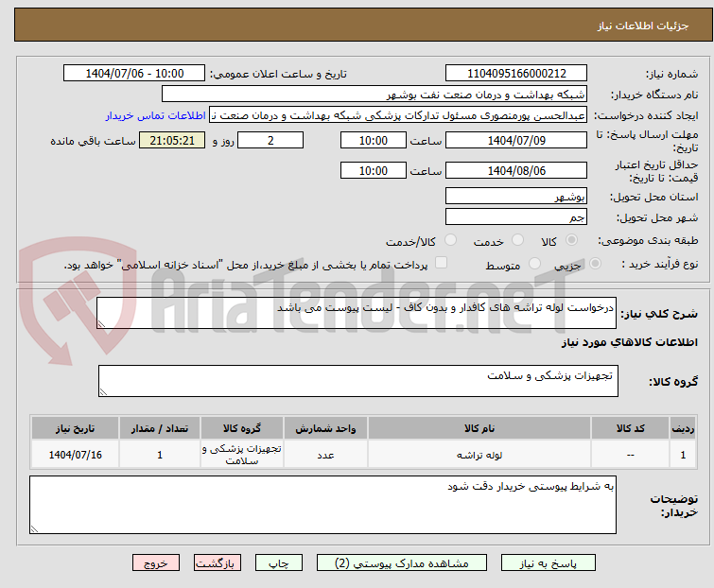
Task: Click the general need description text area
Action: click(x=357, y=314)
